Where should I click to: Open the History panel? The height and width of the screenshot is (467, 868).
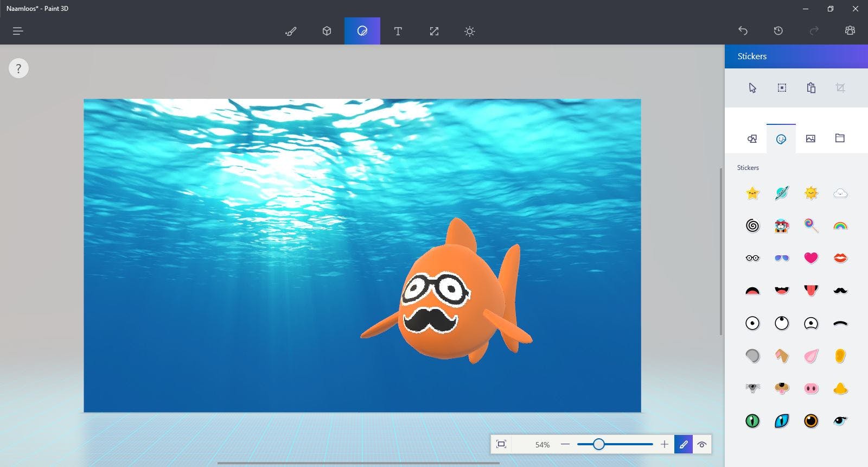pos(778,31)
